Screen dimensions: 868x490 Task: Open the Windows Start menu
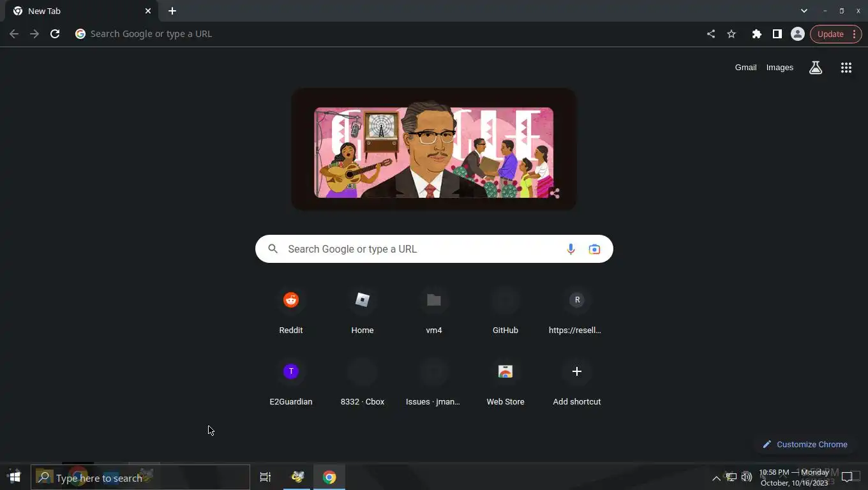pos(15,477)
